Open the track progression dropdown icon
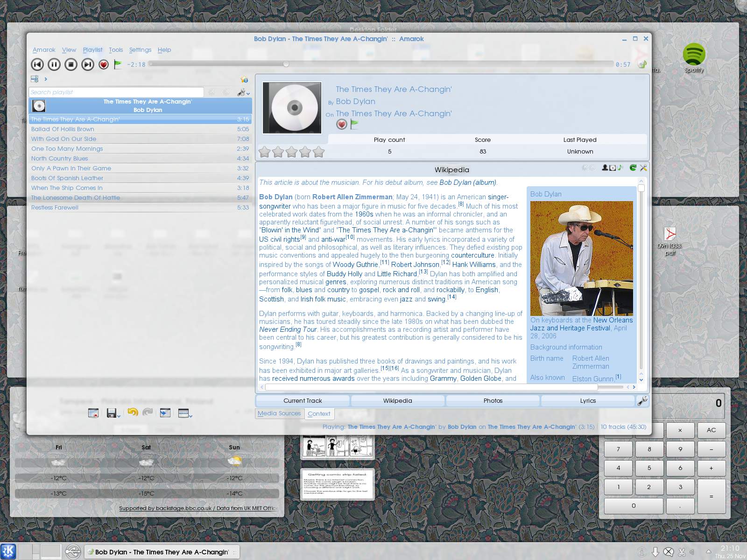This screenshot has height=560, width=747. (x=185, y=413)
